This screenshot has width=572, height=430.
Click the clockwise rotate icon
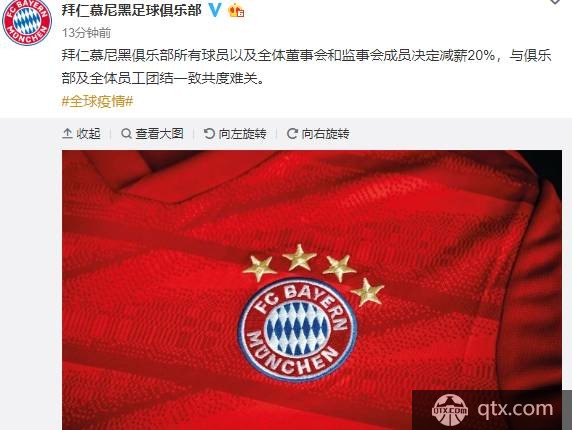point(292,133)
